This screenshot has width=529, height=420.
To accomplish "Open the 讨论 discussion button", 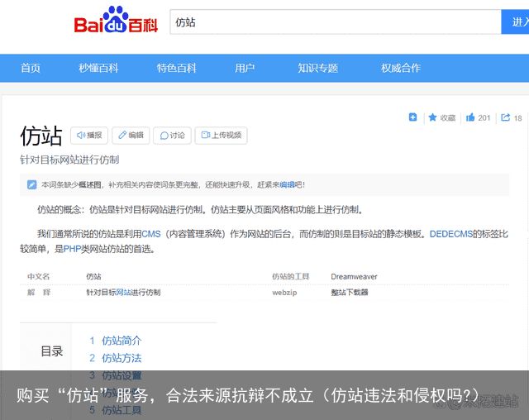I will coord(172,136).
